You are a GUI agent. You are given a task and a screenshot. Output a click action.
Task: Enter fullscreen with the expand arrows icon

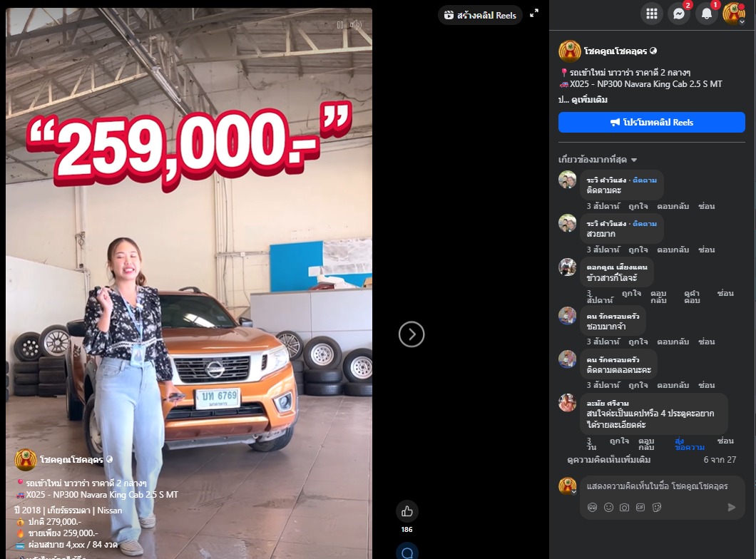534,14
